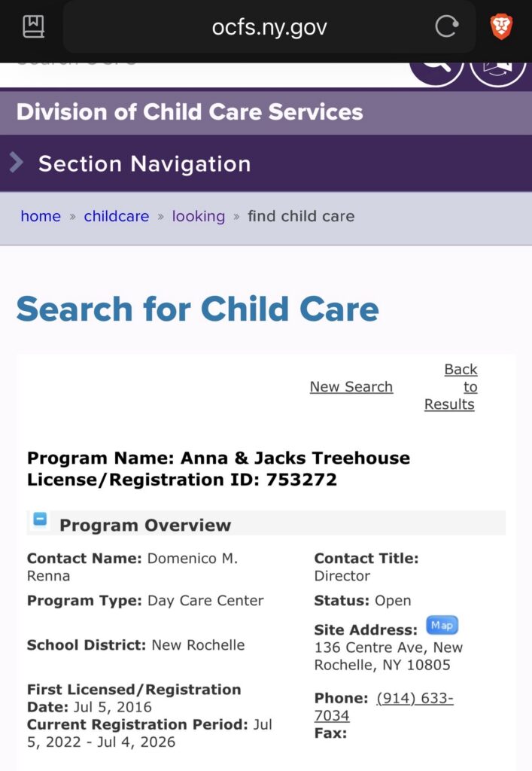Viewport: 532px width, 771px height.
Task: Open the Brave Shields lion icon
Action: click(x=501, y=28)
